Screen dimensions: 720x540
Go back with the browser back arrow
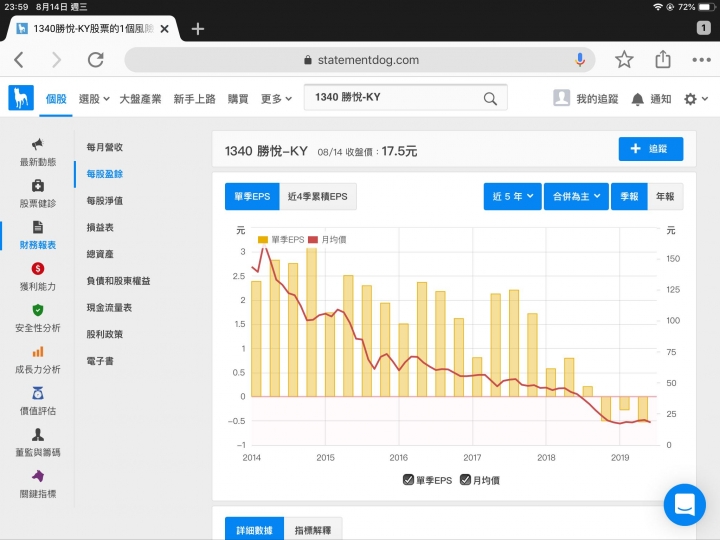tap(19, 60)
